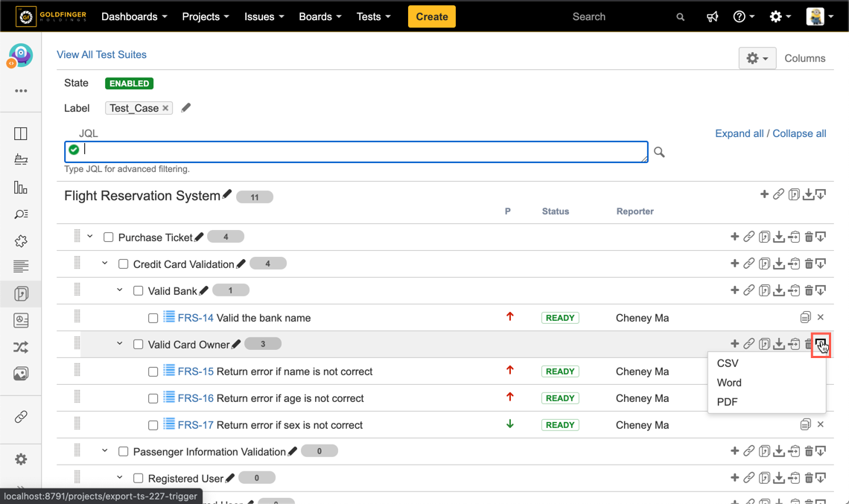
Task: Select the FRS-15 test case checkbox
Action: (x=153, y=371)
